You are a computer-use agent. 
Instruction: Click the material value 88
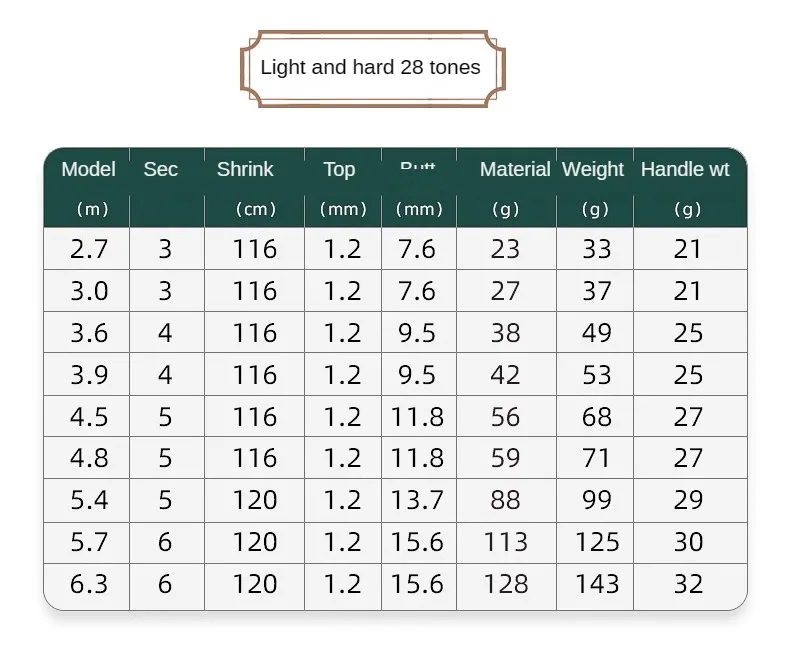point(505,500)
